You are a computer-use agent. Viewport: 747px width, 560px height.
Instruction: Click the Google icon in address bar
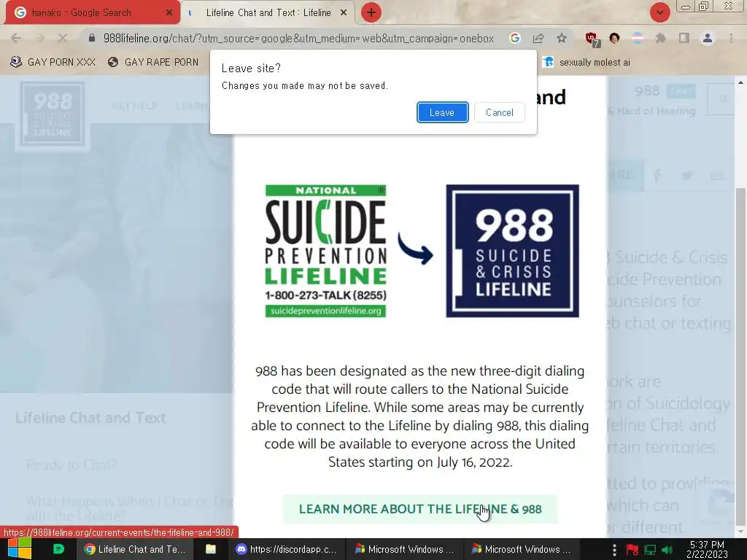pos(514,38)
